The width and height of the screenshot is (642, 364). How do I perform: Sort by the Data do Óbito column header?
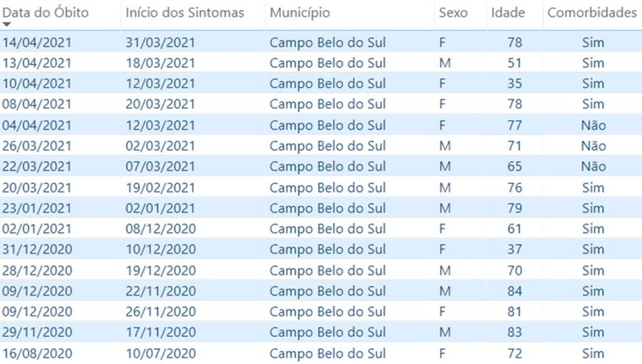pyautogui.click(x=46, y=13)
